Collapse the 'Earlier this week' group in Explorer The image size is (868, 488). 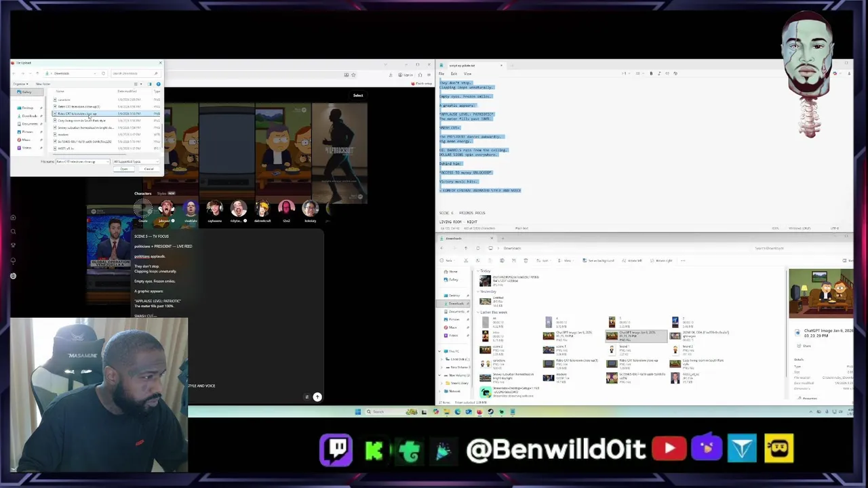click(x=478, y=312)
